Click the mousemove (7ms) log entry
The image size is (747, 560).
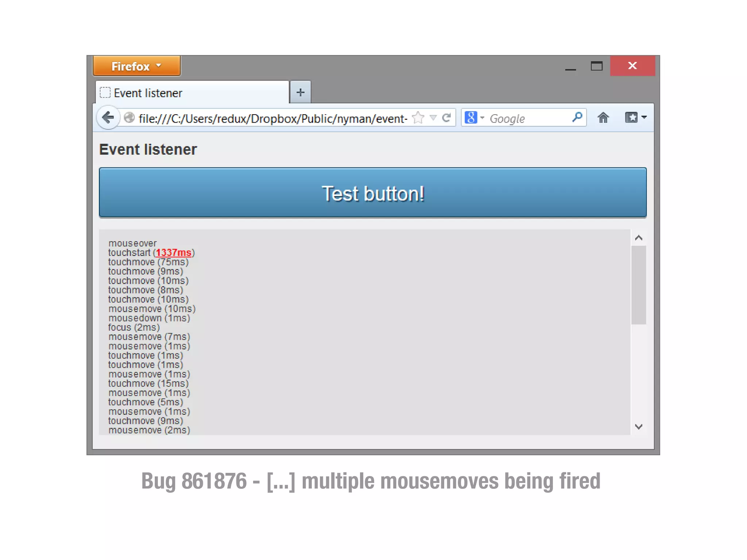(x=149, y=337)
